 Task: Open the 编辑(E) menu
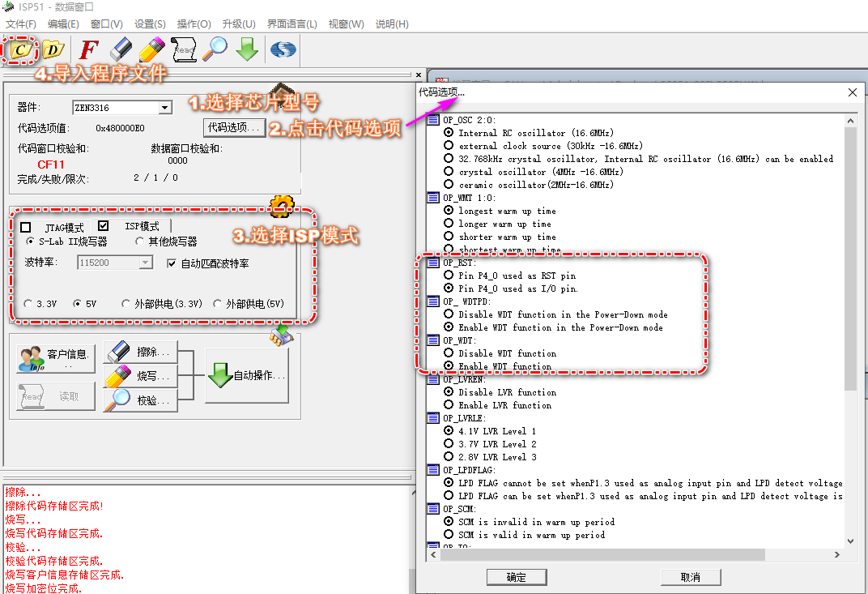[x=63, y=24]
